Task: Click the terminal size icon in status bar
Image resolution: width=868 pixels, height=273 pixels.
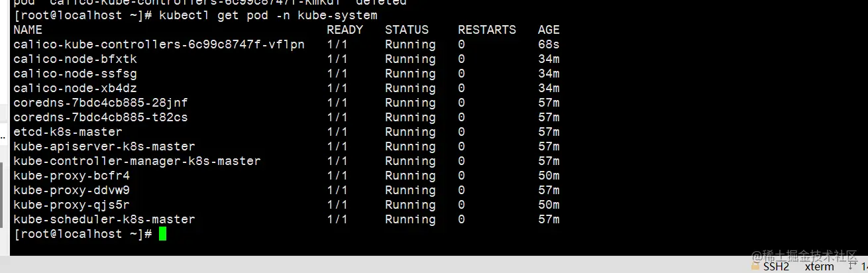Action: pos(853,266)
